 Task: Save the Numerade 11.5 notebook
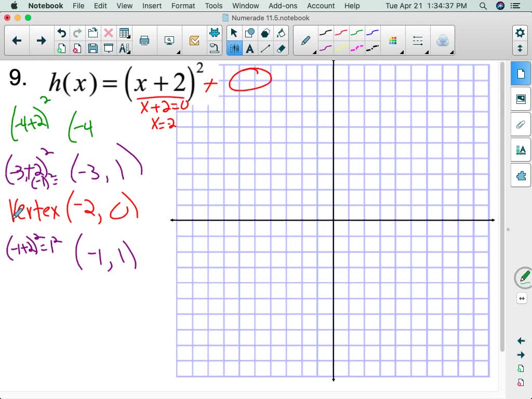point(93,49)
